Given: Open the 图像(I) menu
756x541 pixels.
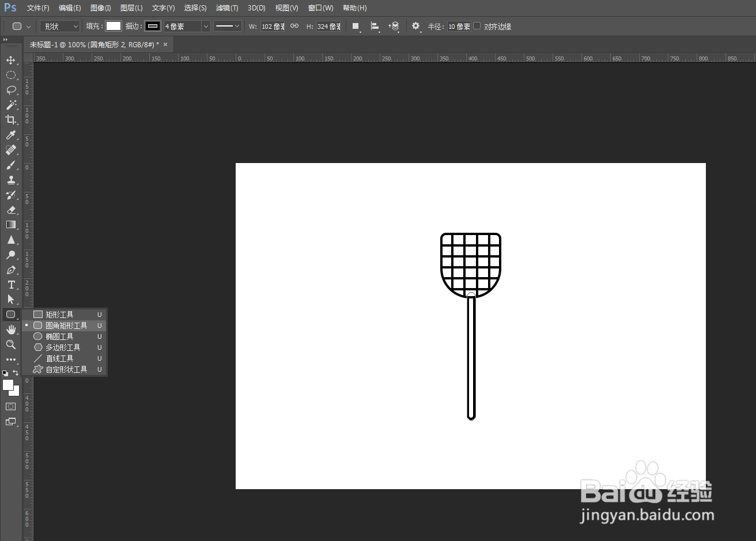Looking at the screenshot, I should (x=101, y=8).
